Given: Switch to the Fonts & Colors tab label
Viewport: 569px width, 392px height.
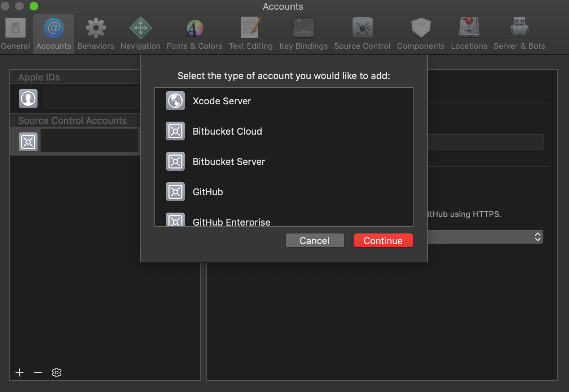Looking at the screenshot, I should [194, 46].
